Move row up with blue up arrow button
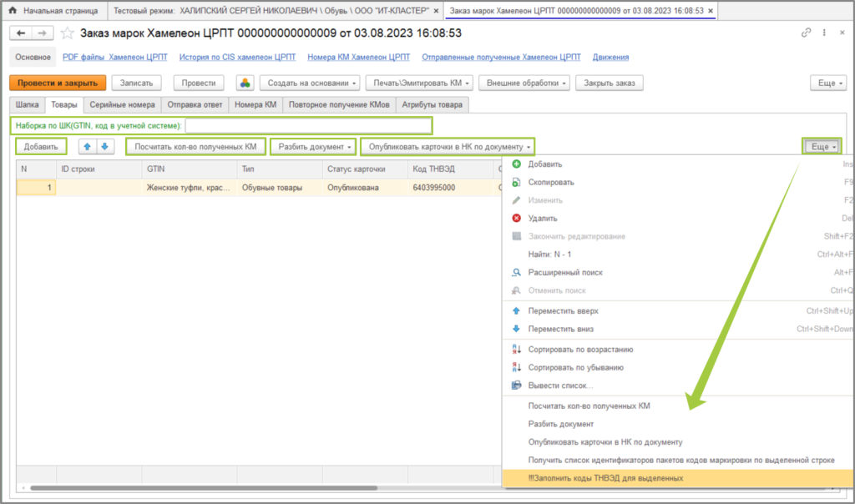The height and width of the screenshot is (504, 855). click(87, 147)
